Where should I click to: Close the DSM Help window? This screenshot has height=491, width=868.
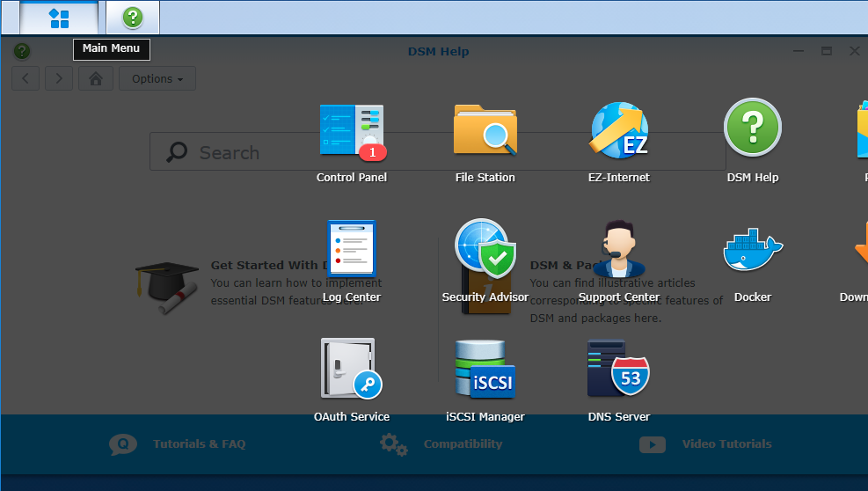point(854,51)
